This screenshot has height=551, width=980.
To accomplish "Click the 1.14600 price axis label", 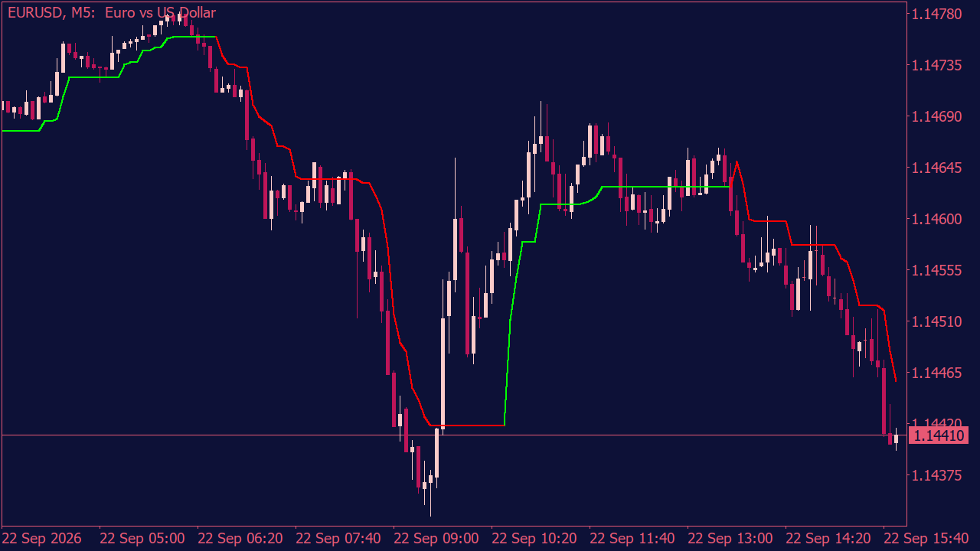I will click(937, 219).
